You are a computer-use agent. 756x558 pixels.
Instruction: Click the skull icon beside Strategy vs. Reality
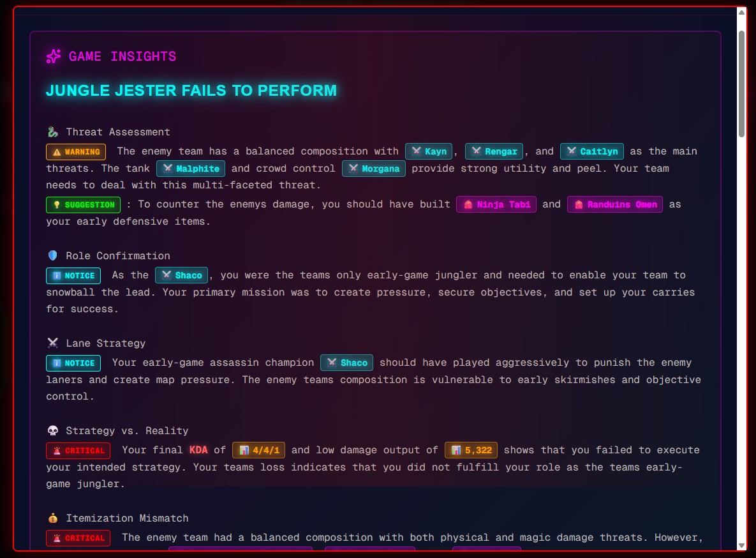point(53,430)
